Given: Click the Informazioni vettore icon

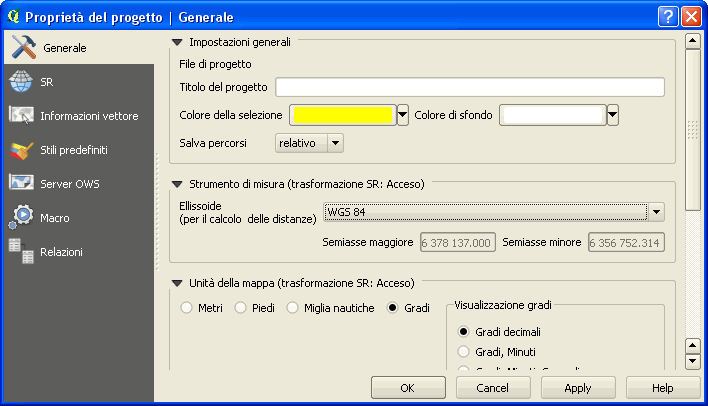Looking at the screenshot, I should point(22,116).
